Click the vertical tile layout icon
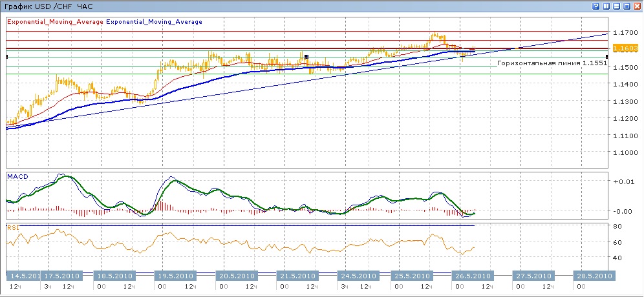644x297 pixels. [x=606, y=6]
